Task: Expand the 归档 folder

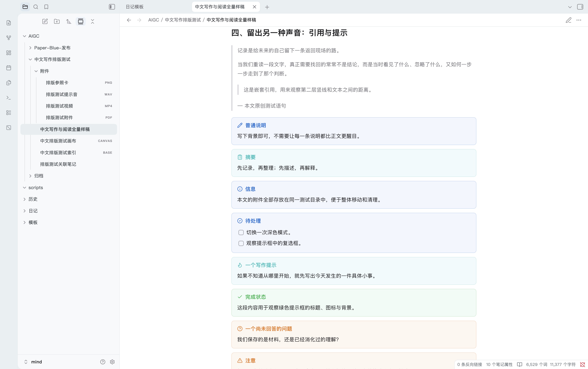Action: [x=30, y=176]
